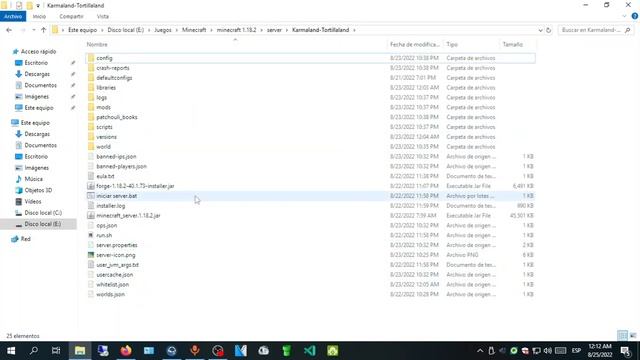This screenshot has height=360, width=640.
Task: Expand breadcrumb arrow after server
Action: (x=287, y=30)
